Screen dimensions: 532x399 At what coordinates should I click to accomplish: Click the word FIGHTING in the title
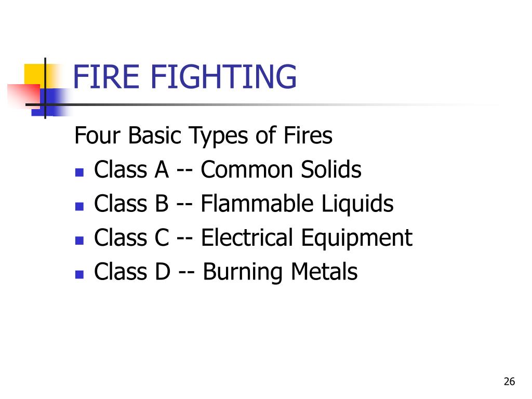(223, 77)
